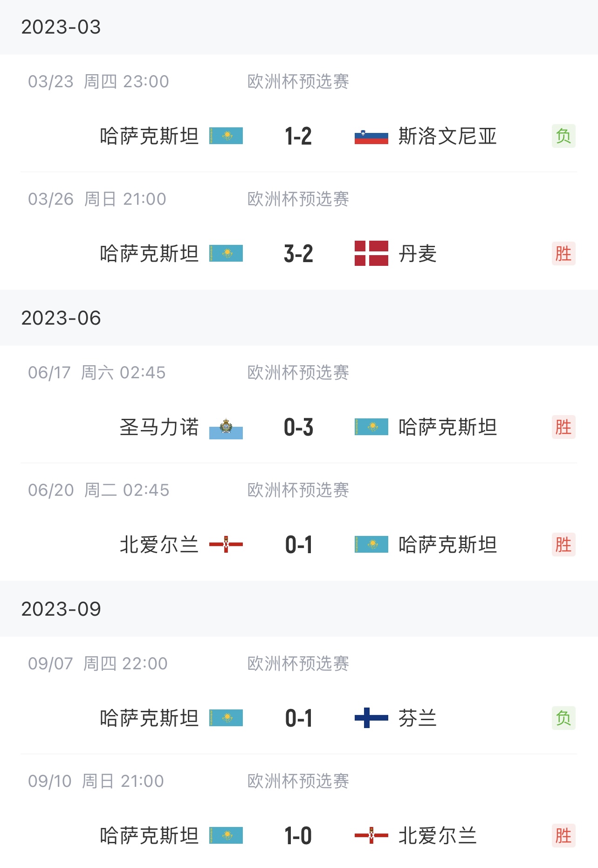This screenshot has width=598, height=868.
Task: Tap the 2023-09 month header
Action: pos(61,609)
